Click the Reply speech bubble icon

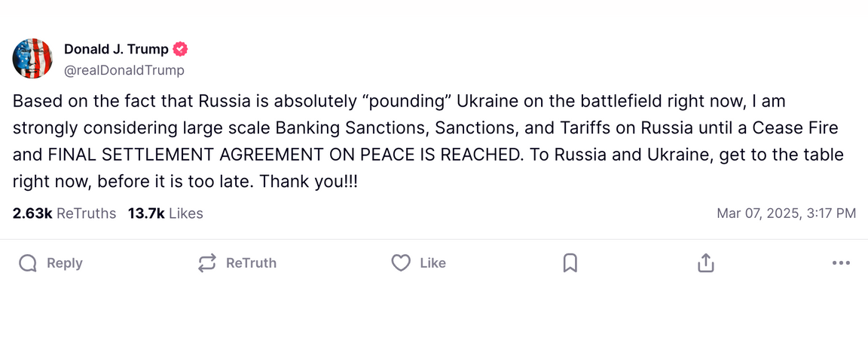pos(28,263)
